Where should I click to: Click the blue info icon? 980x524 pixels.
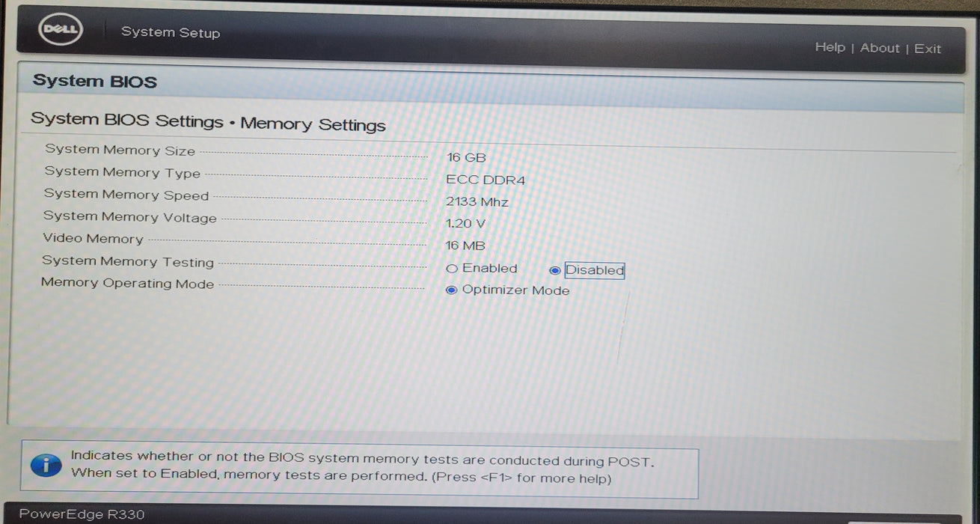click(x=46, y=465)
